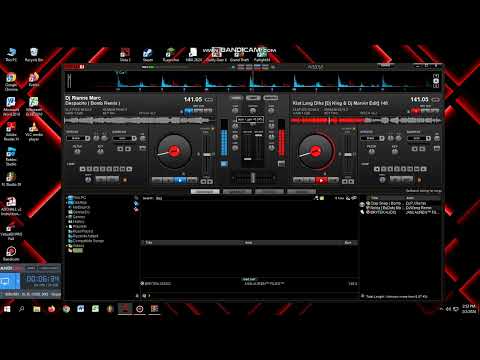The height and width of the screenshot is (360, 480).
Task: Select the highlighted folder in browser tree
Action: coord(78,251)
